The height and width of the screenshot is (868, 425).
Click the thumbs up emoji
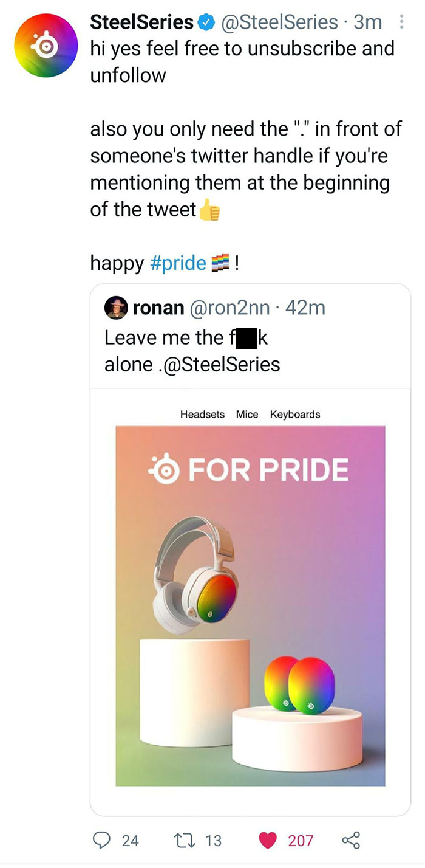coord(209,211)
